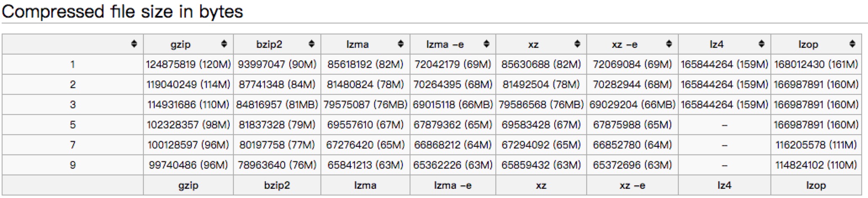Screen dimensions: 868x198
Task: Select the bzip2 level 9 cell 78963640
Action: point(277,165)
